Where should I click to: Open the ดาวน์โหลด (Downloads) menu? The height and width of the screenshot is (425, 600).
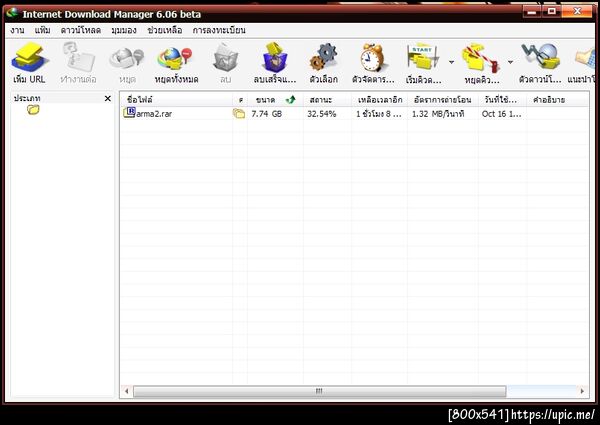point(81,30)
